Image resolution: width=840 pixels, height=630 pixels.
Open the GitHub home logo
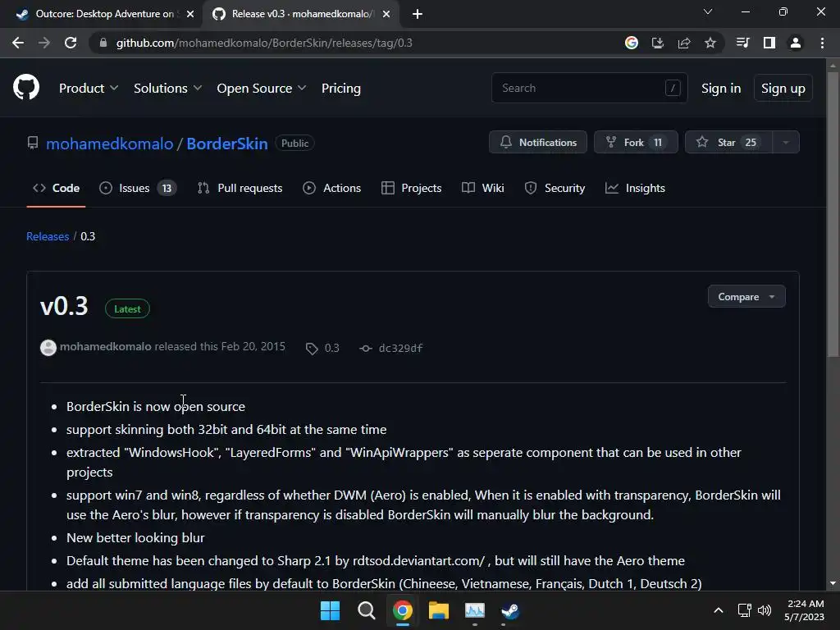pyautogui.click(x=26, y=87)
